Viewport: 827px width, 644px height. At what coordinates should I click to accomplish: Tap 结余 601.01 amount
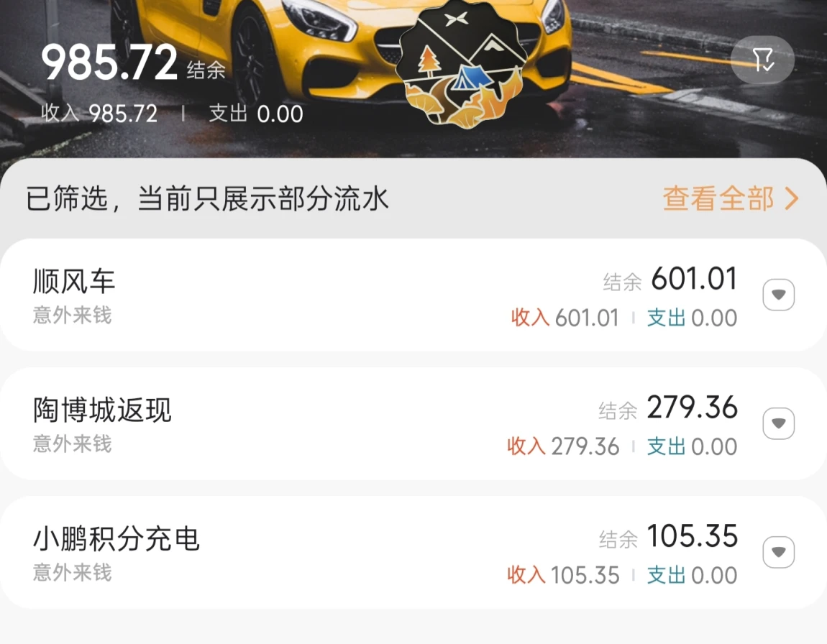tap(670, 280)
